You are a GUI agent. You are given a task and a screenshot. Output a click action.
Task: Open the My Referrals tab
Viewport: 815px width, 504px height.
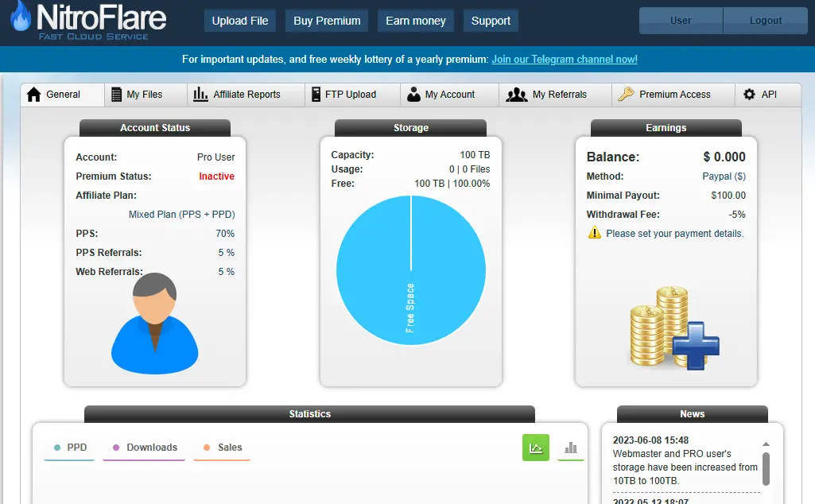[x=555, y=95]
